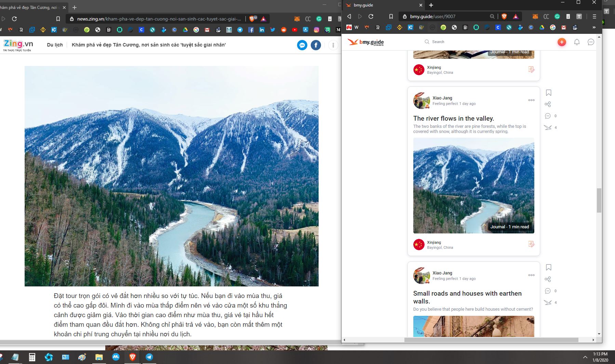Open the Zing article three-dot more menu
This screenshot has width=615, height=364.
[x=333, y=45]
